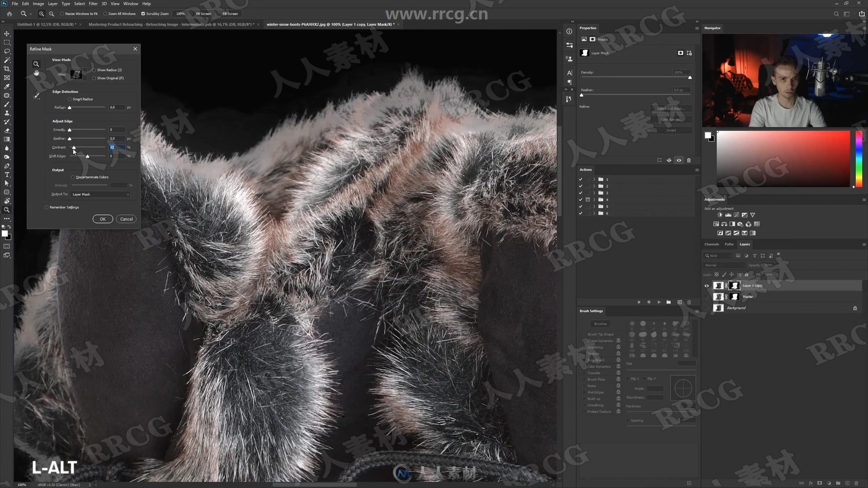The image size is (868, 488).
Task: Select Refine Radius brush in Refine Mask
Action: tap(36, 95)
